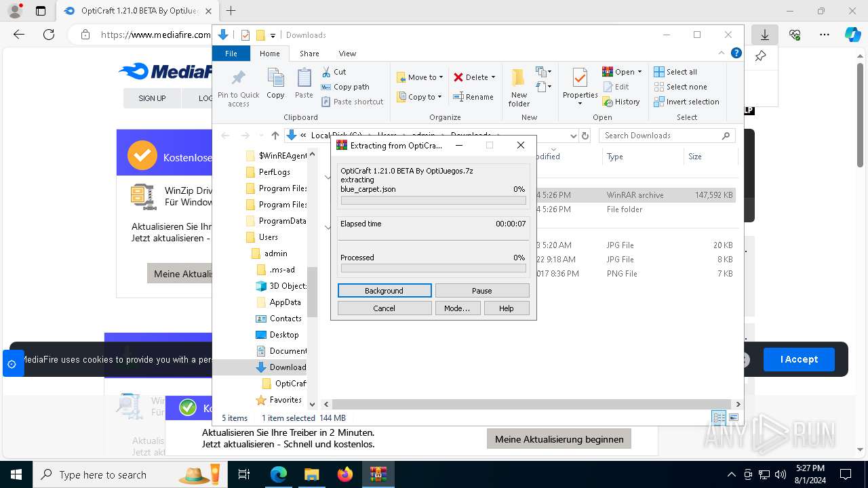Viewport: 868px width, 488px height.
Task: Click Processed total progress bar
Action: pos(433,268)
